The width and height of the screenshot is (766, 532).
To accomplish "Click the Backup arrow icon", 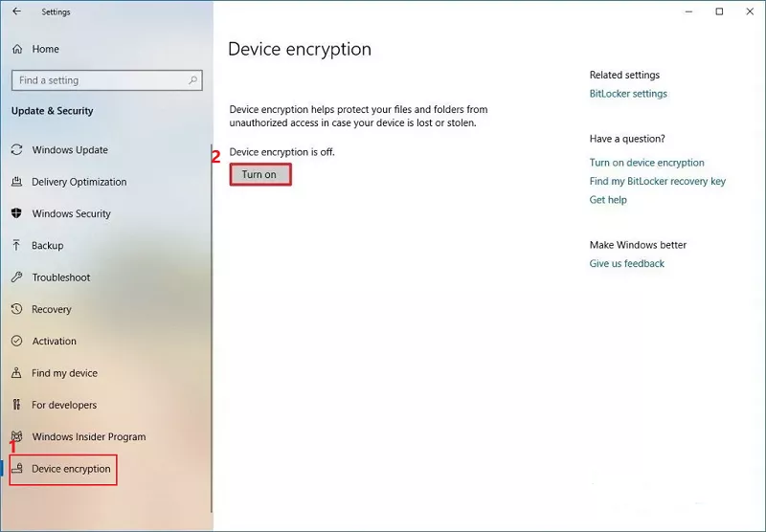I will (x=16, y=246).
